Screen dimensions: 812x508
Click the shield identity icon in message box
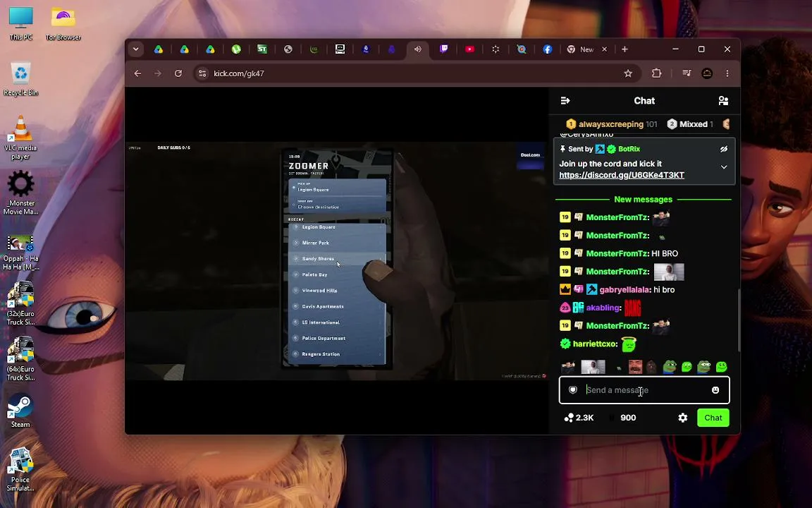[x=573, y=389]
